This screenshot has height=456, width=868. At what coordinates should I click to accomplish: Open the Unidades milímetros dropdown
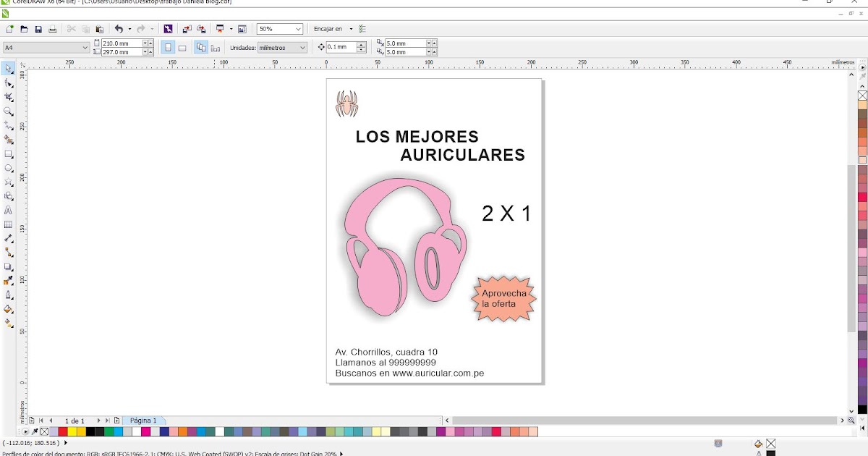[x=303, y=47]
